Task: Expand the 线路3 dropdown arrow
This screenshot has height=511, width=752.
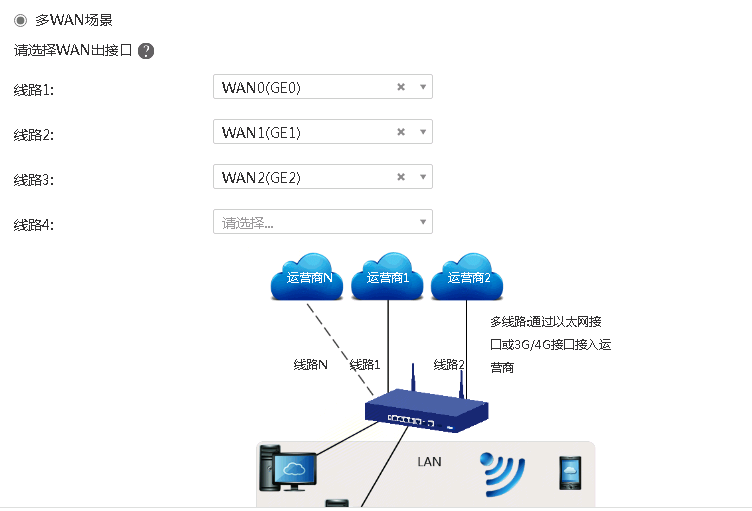Action: coord(423,177)
